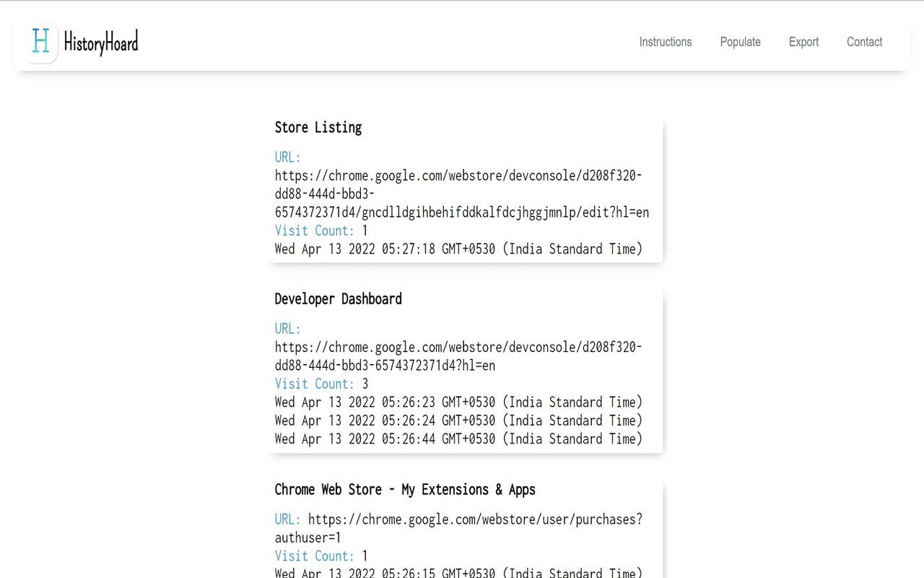This screenshot has height=578, width=924.
Task: Select the 05:26:23 visit timestamp
Action: (458, 402)
